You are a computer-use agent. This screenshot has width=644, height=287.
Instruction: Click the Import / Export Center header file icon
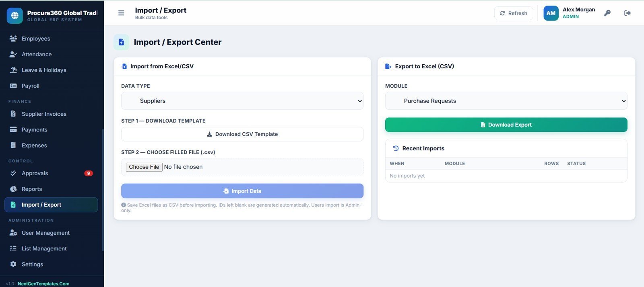tap(122, 42)
